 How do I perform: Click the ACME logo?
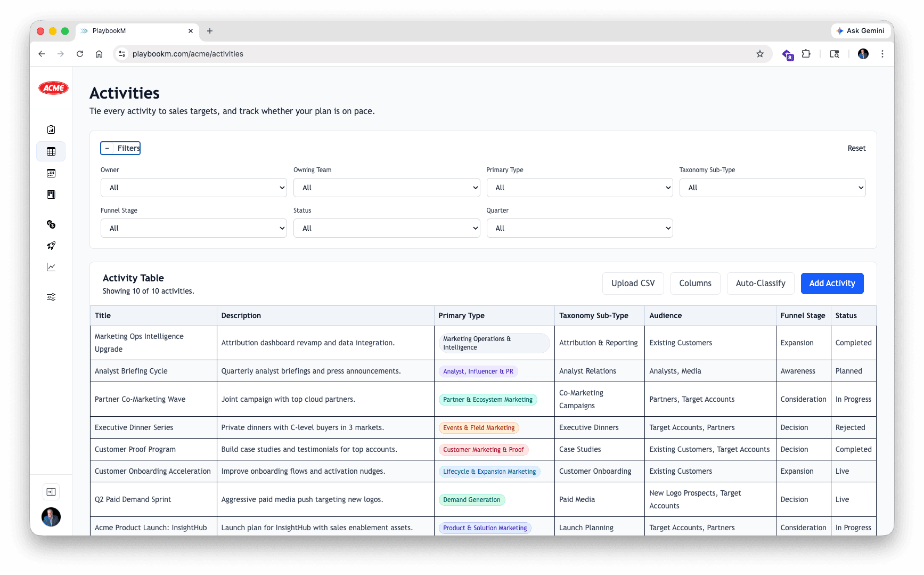click(x=53, y=88)
